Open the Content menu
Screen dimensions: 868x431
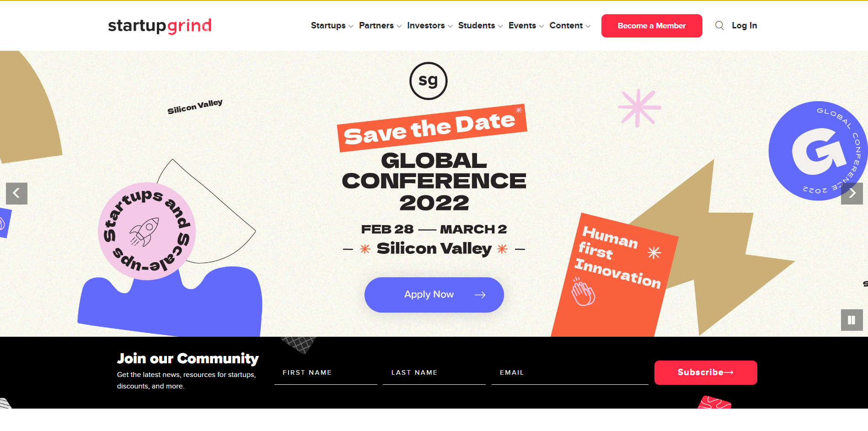pos(570,26)
